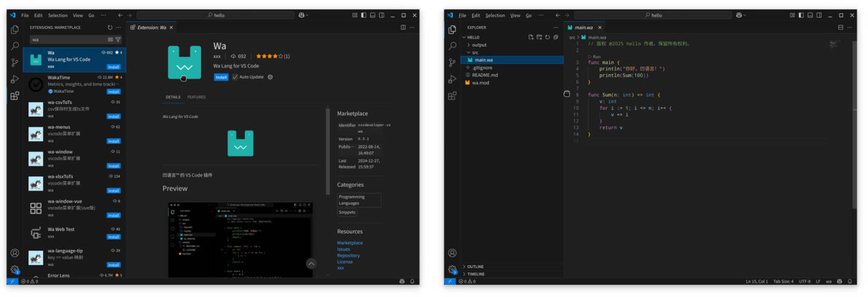
Task: Install the WakaTime extension
Action: (x=113, y=92)
